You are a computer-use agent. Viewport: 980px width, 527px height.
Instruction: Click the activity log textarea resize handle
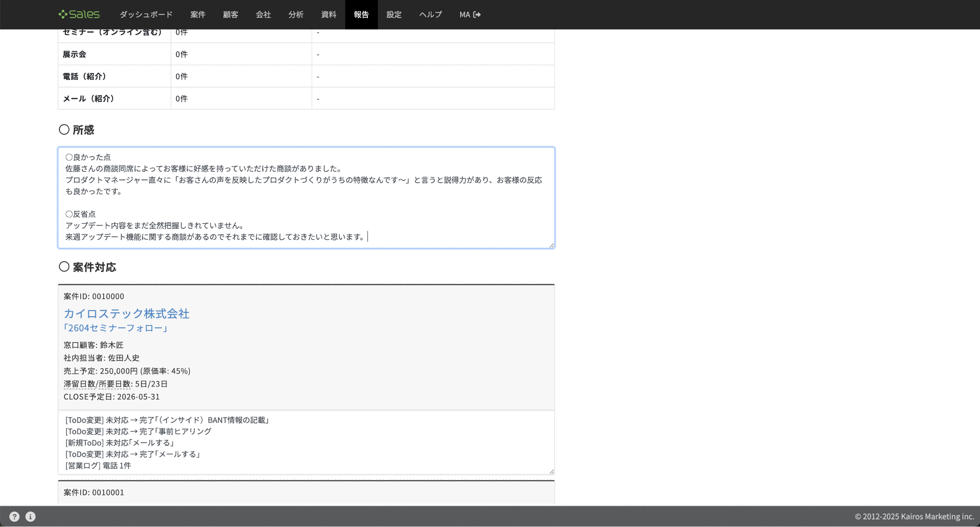tap(551, 471)
